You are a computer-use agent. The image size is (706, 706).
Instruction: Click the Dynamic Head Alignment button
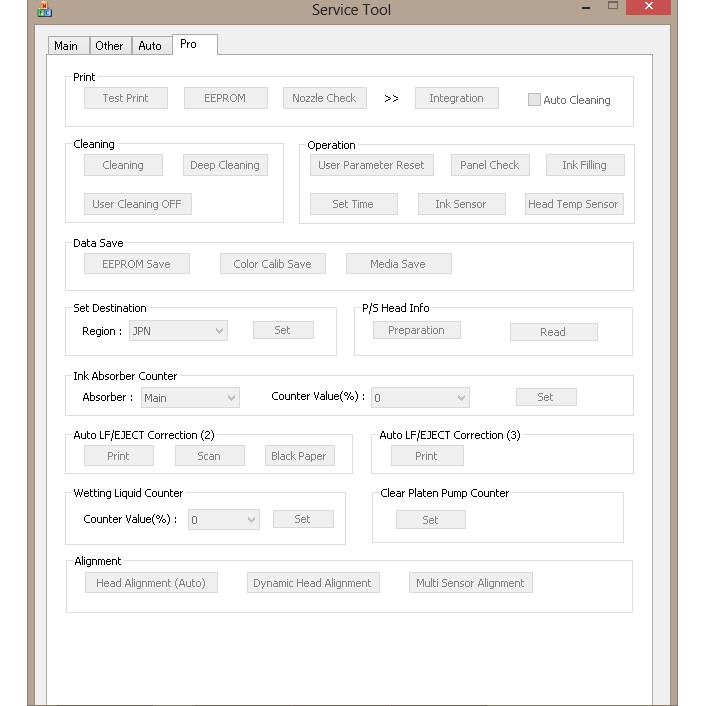[x=312, y=583]
